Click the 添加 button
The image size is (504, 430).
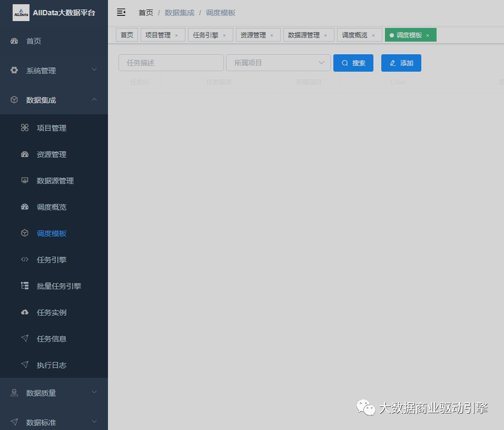pyautogui.click(x=401, y=63)
